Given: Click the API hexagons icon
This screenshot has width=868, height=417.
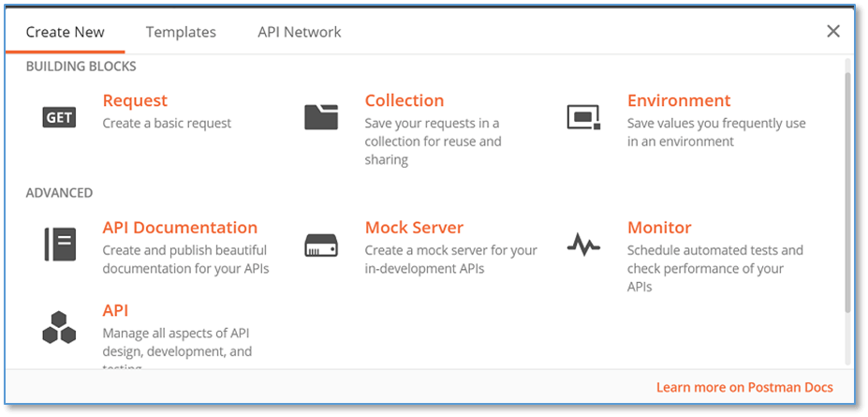Looking at the screenshot, I should 59,328.
